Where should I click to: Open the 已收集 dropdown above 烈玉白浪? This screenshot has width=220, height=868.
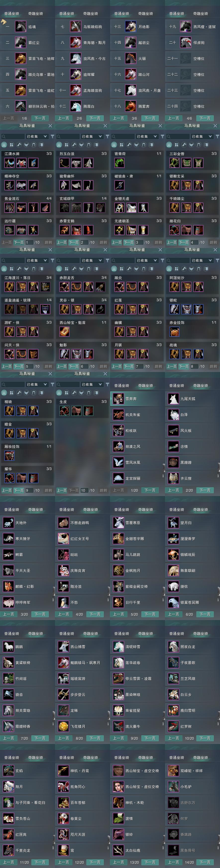coord(92,136)
